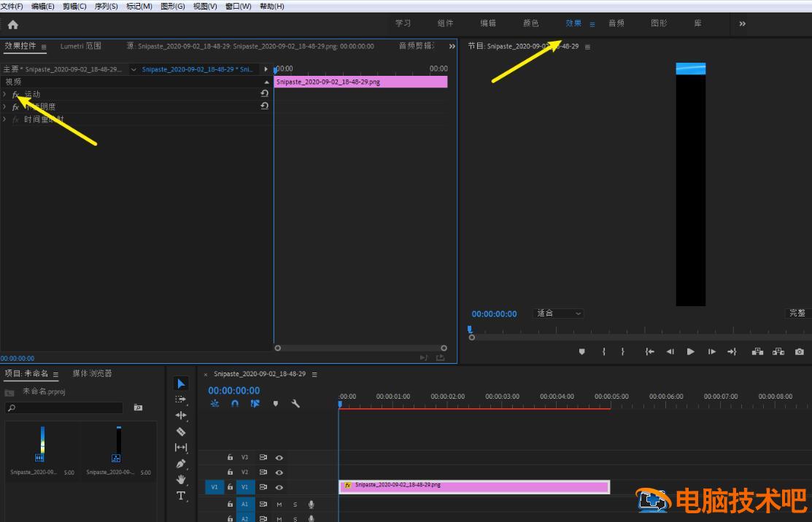
Task: Go to the Home screen icon
Action: [13, 24]
